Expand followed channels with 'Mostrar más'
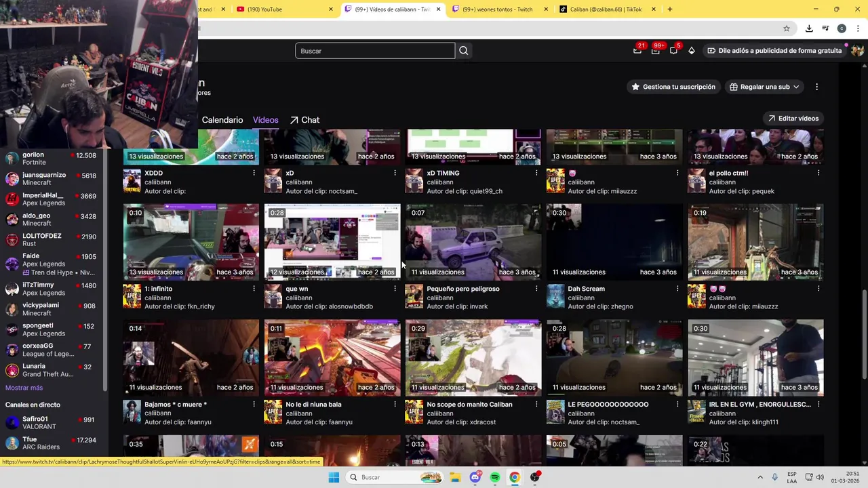The height and width of the screenshot is (488, 868). [24, 388]
